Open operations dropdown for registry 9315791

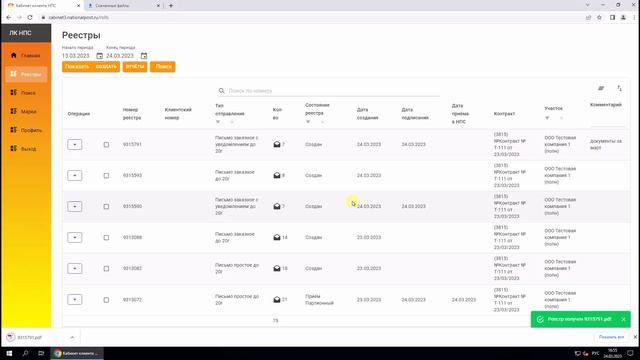click(75, 144)
